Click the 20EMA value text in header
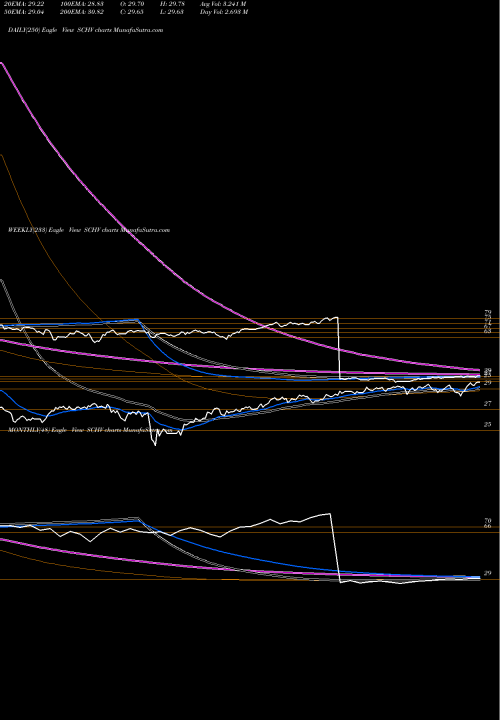 tap(22, 4)
